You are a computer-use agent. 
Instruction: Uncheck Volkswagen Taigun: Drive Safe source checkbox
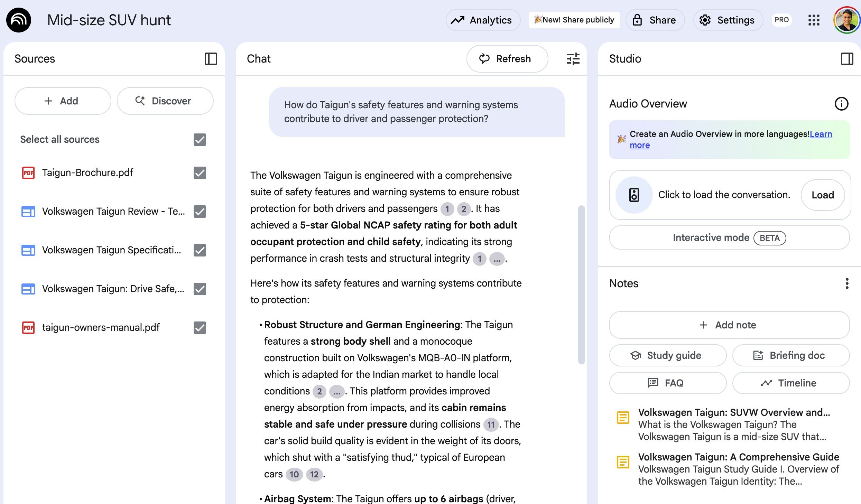click(x=200, y=289)
